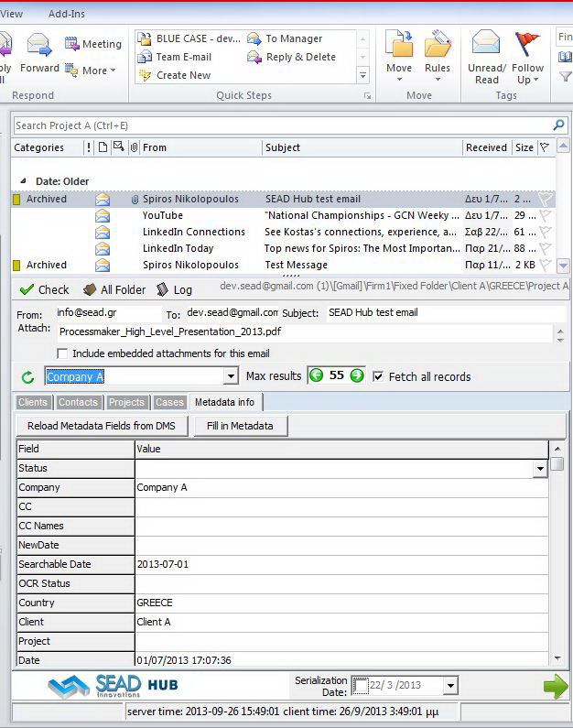Select the YouTube email row
The width and height of the screenshot is (573, 728).
pyautogui.click(x=283, y=215)
